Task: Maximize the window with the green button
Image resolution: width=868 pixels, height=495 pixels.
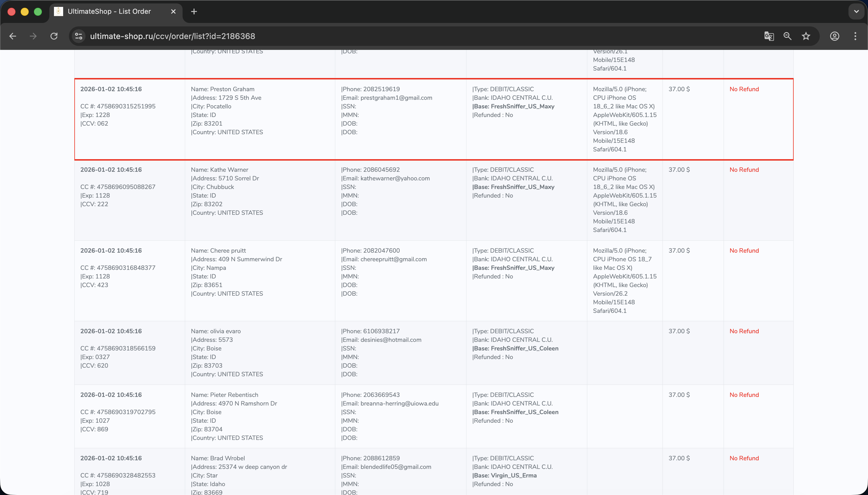Action: coord(38,11)
